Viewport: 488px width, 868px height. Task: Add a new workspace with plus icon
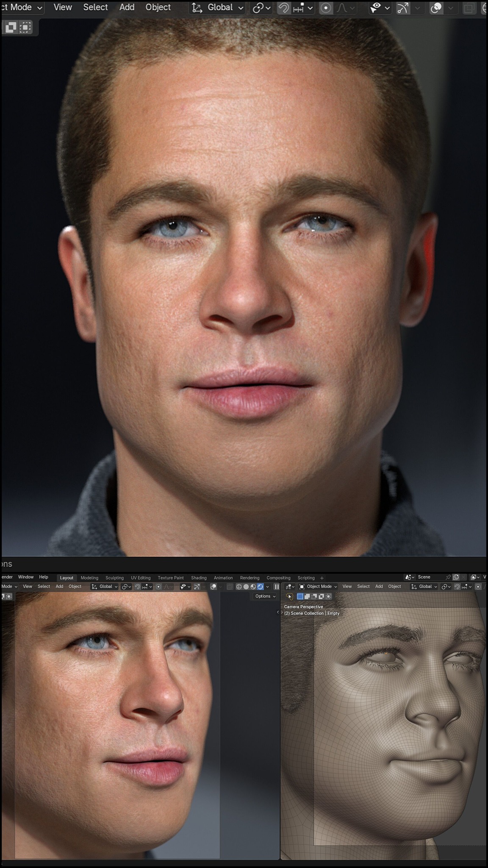pyautogui.click(x=322, y=578)
